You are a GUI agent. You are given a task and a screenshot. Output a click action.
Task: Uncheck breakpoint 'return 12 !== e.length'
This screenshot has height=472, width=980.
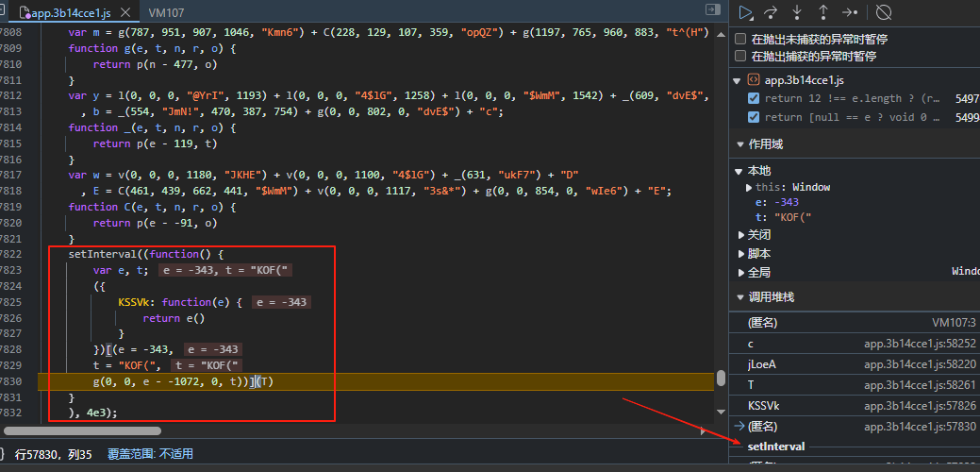click(754, 99)
